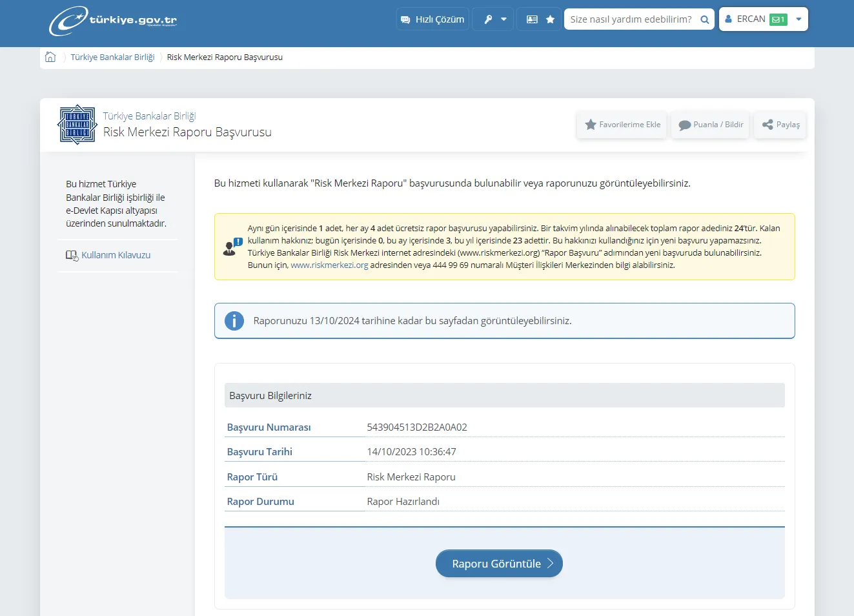The image size is (854, 616).
Task: Select application number 543904513D2B2A0A02
Action: click(417, 427)
